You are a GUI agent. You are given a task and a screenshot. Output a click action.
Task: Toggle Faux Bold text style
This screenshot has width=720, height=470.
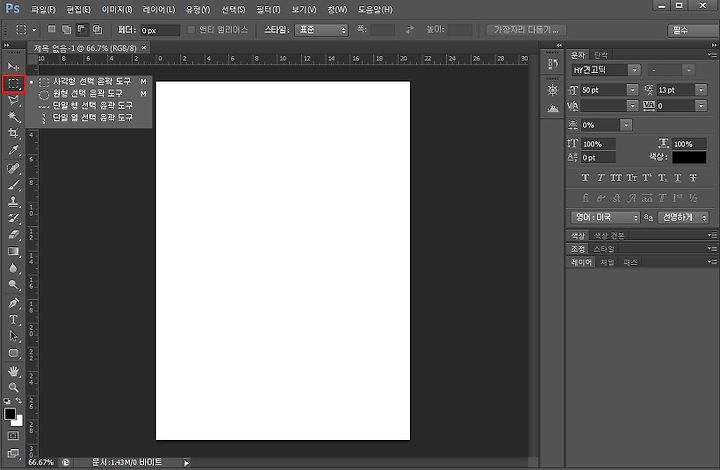(x=585, y=178)
